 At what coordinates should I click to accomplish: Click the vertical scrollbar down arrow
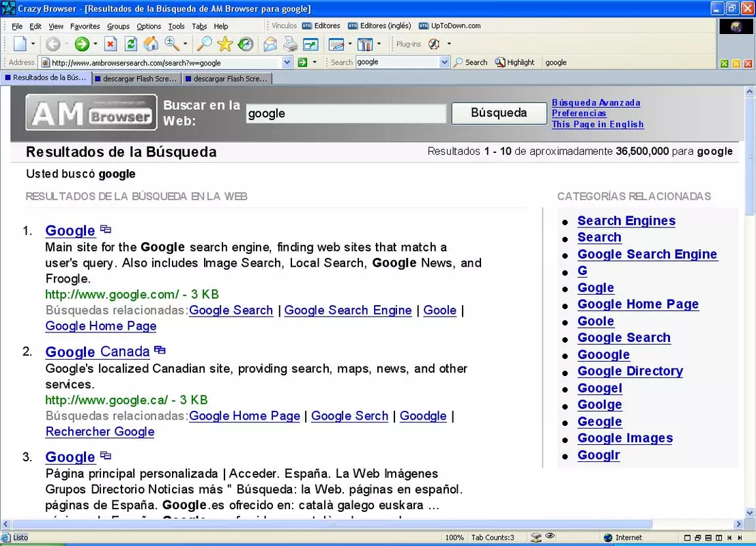coord(750,513)
